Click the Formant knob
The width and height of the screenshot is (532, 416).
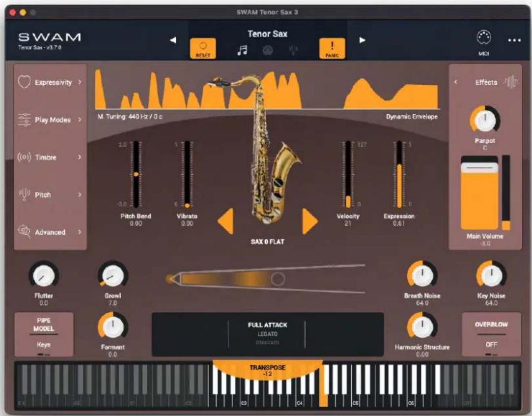click(x=113, y=327)
